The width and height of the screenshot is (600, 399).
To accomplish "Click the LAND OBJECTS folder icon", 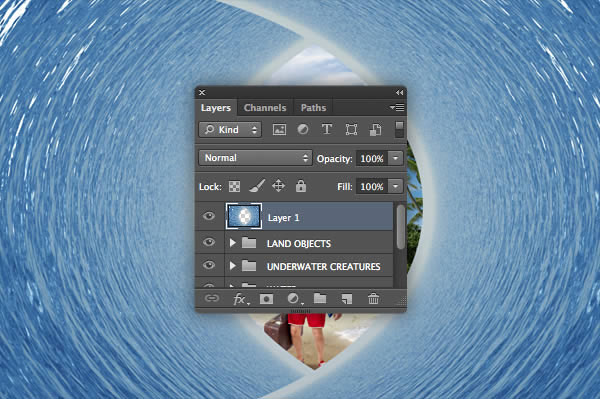I will point(249,243).
